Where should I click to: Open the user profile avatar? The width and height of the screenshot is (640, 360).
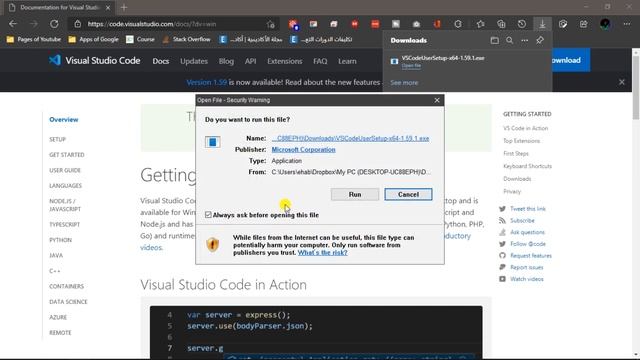tap(605, 24)
